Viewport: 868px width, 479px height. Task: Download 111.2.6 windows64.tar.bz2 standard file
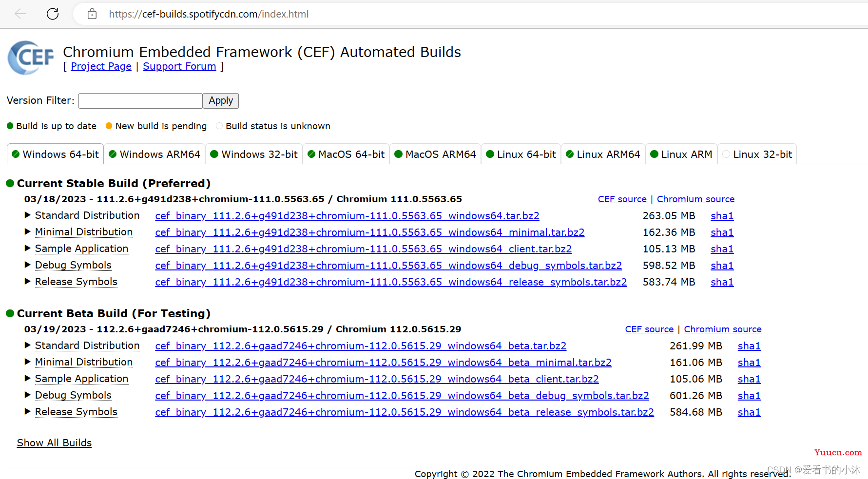coord(347,216)
